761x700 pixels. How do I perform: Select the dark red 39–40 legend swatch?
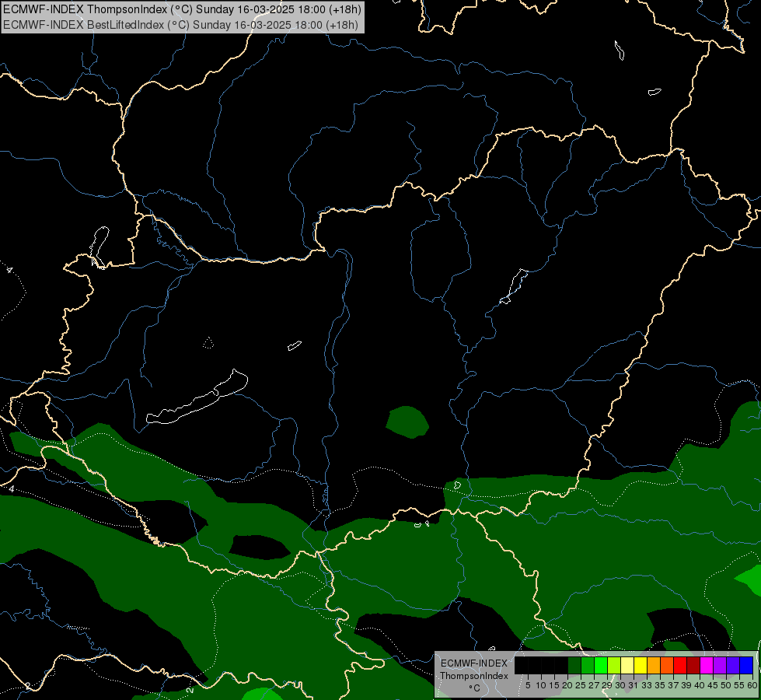[693, 665]
